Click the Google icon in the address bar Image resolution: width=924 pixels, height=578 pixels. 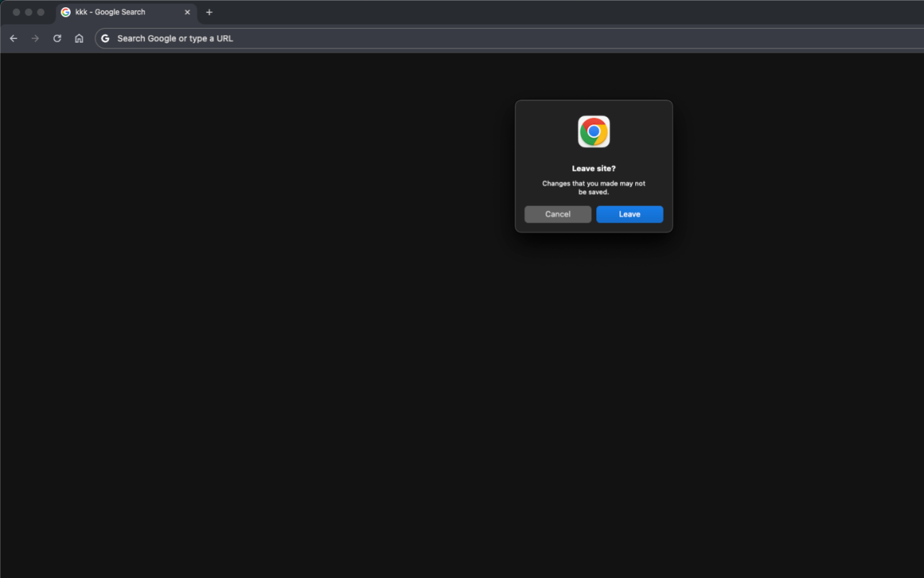coord(105,38)
